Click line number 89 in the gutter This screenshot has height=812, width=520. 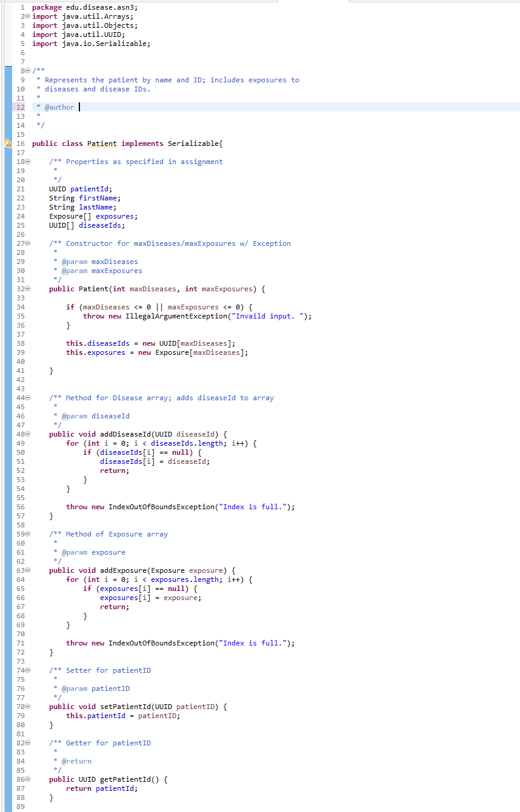[21, 807]
